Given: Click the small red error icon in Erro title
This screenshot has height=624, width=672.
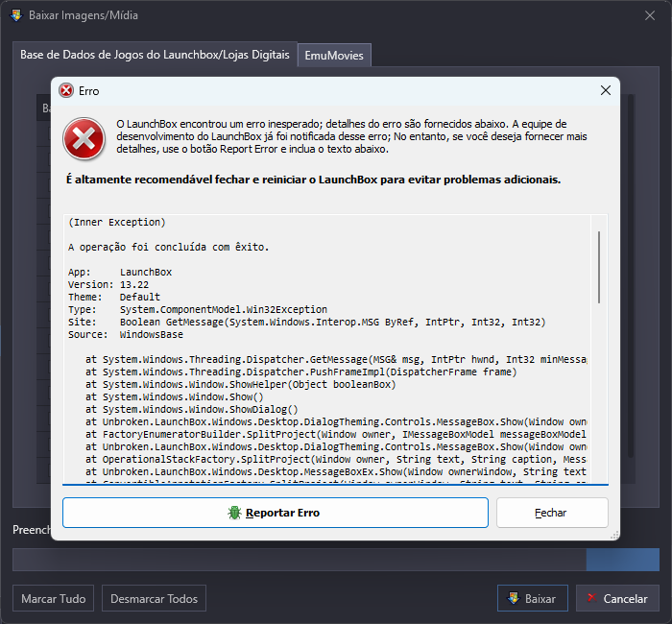Looking at the screenshot, I should (x=66, y=91).
